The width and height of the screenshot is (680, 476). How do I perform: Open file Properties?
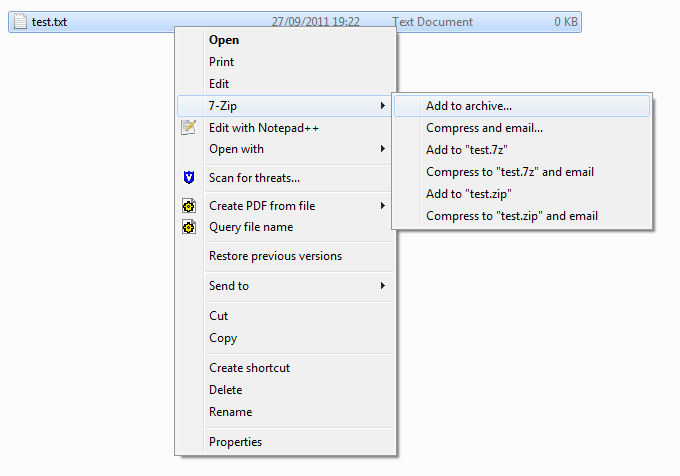pyautogui.click(x=284, y=442)
